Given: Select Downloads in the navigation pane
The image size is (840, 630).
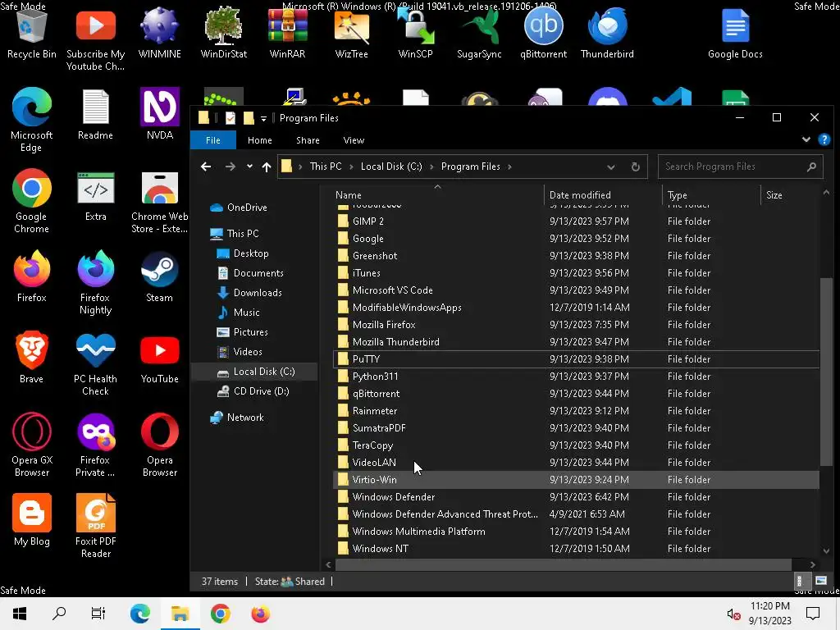Looking at the screenshot, I should (249, 293).
